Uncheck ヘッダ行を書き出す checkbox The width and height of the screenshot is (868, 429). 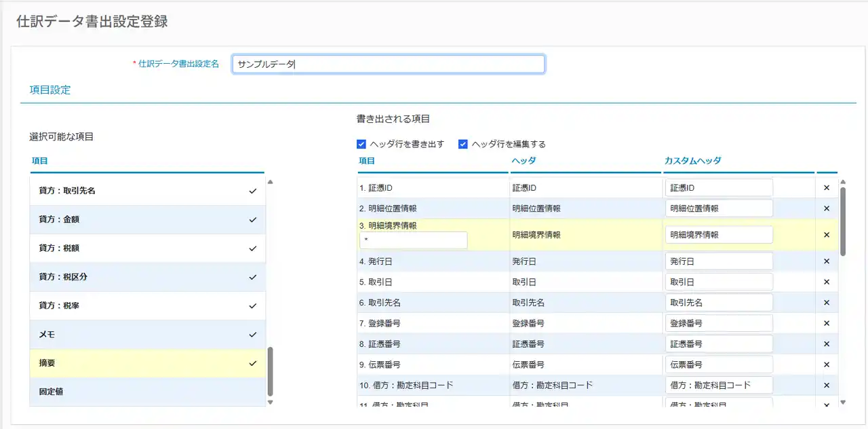(x=361, y=144)
